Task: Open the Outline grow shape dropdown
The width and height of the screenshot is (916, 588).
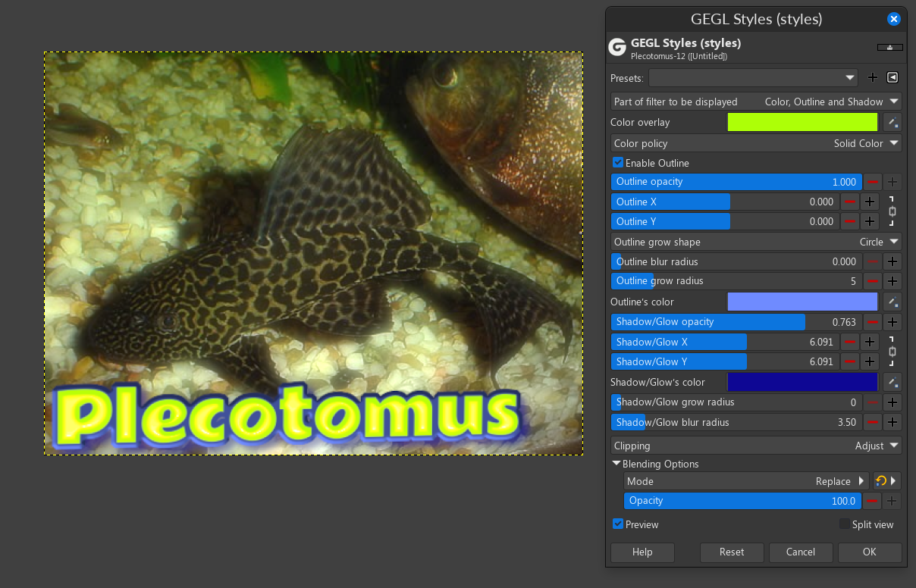Action: coord(756,242)
